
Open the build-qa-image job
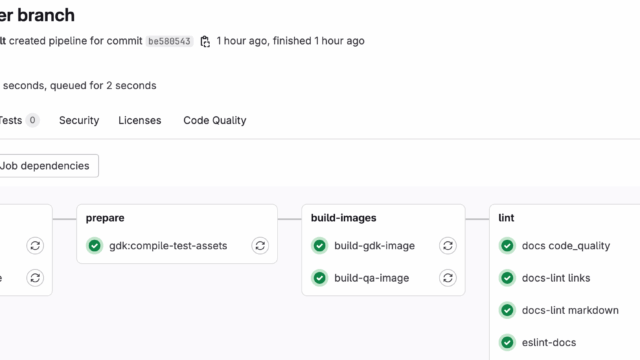pyautogui.click(x=371, y=278)
